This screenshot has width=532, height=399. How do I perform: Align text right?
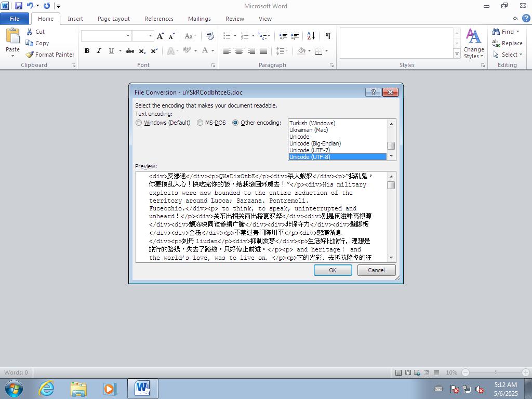tap(251, 51)
